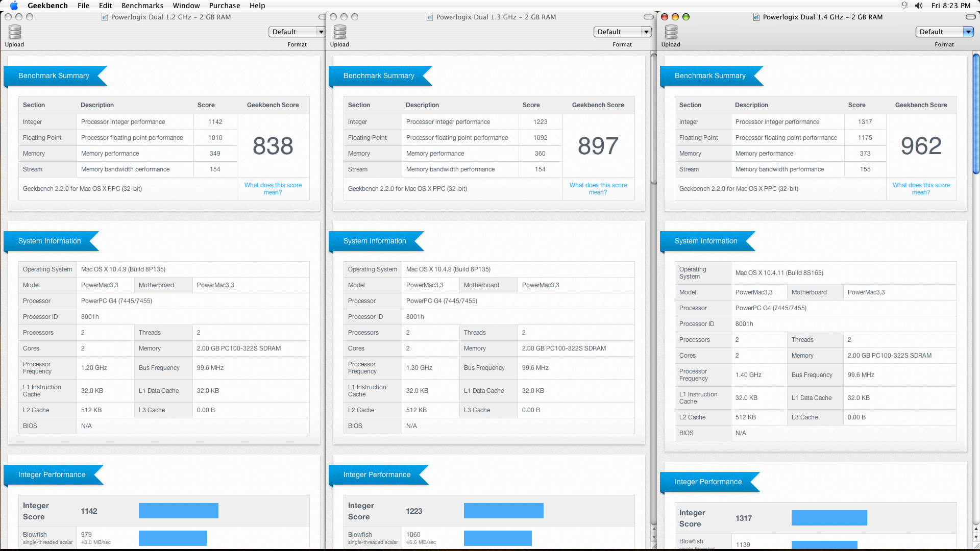980x551 pixels.
Task: Click document proxy icon in 1.2 GHz title
Action: (105, 17)
